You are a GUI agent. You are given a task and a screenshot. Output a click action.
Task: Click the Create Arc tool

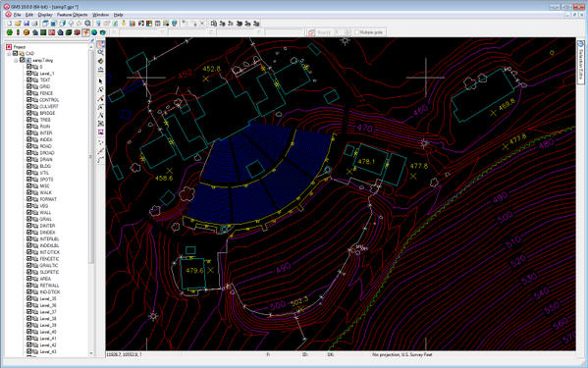pyautogui.click(x=100, y=160)
